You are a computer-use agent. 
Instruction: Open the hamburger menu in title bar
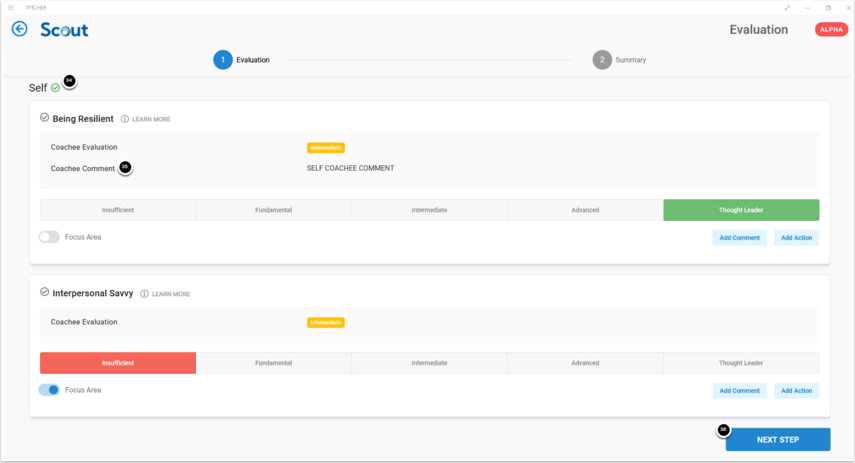click(x=10, y=7)
